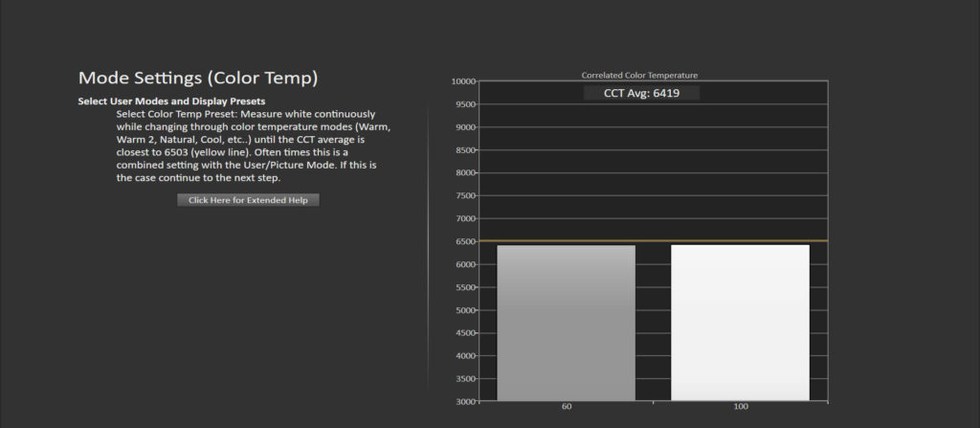Click the 'Click Here for Extended Help' button
This screenshot has height=428, width=980.
pyautogui.click(x=248, y=200)
